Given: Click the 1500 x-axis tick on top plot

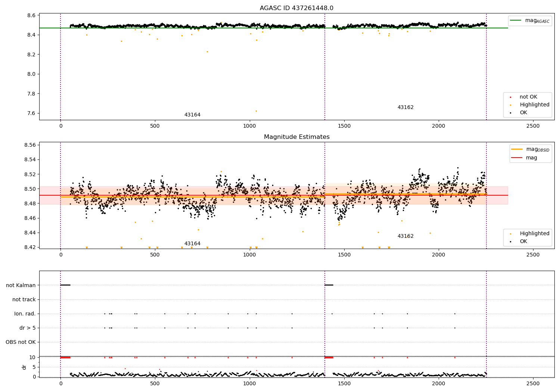Looking at the screenshot, I should (344, 126).
